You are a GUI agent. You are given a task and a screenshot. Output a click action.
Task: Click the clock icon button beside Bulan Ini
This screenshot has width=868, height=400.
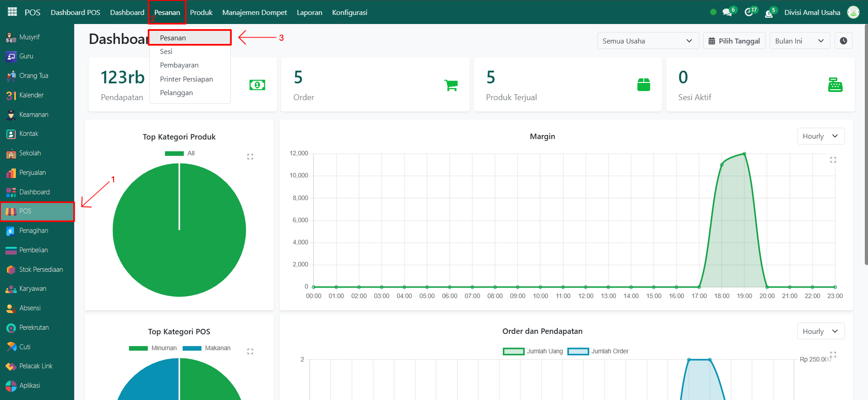844,41
